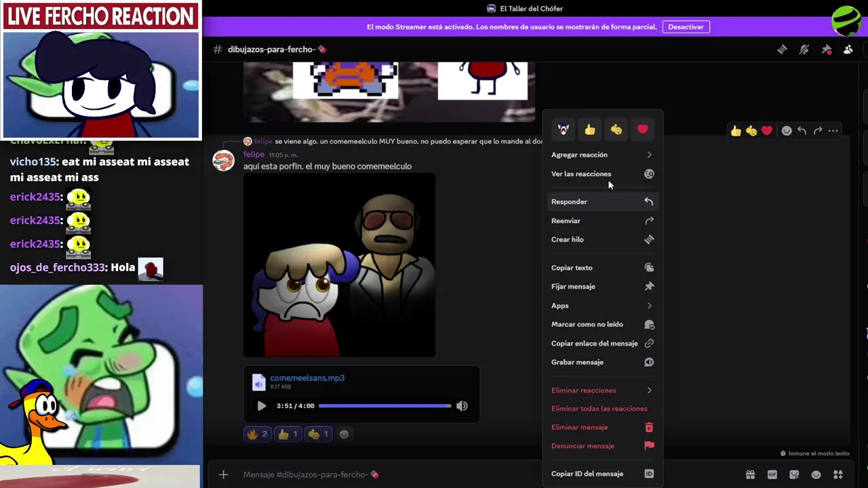Select Copiar ID del mensaje
868x488 pixels.
[x=602, y=474]
